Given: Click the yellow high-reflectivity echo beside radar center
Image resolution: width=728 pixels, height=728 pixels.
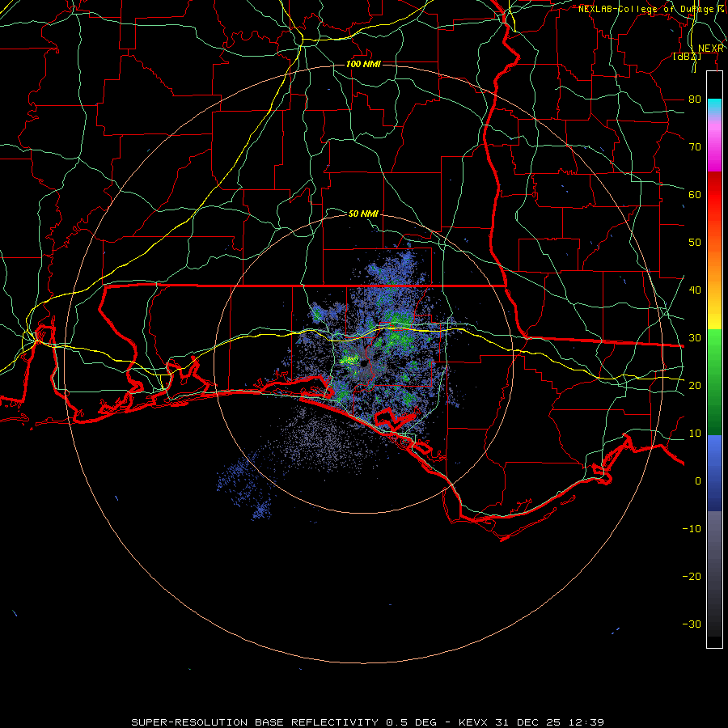Looking at the screenshot, I should coord(349,359).
